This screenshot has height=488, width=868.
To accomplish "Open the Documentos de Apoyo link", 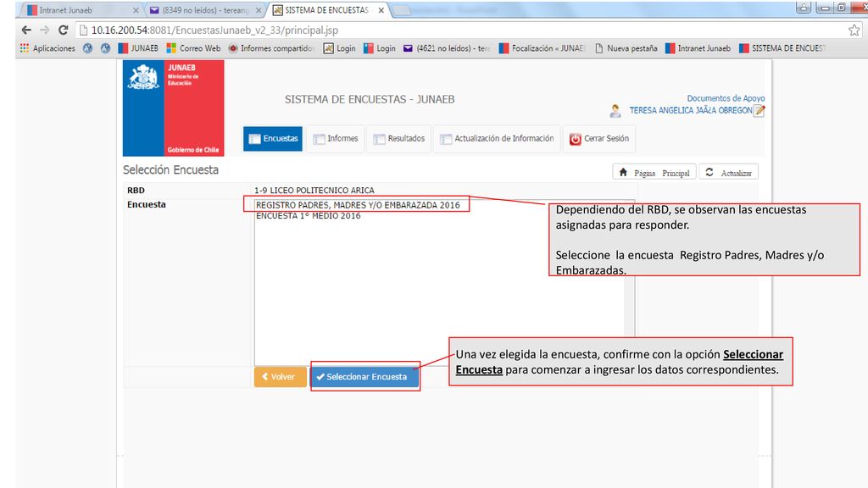I will click(x=726, y=98).
